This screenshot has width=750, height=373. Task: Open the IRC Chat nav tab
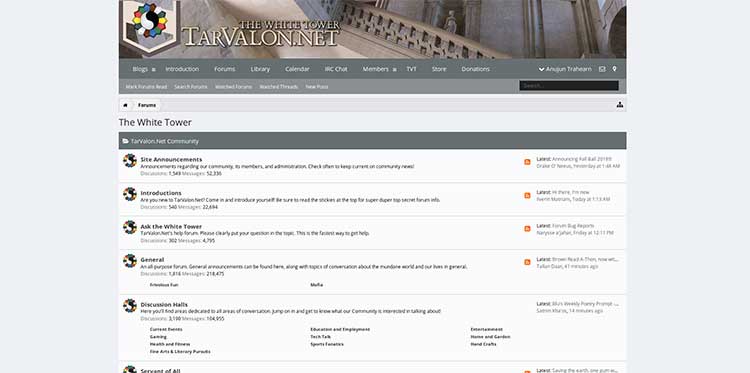pyautogui.click(x=336, y=69)
